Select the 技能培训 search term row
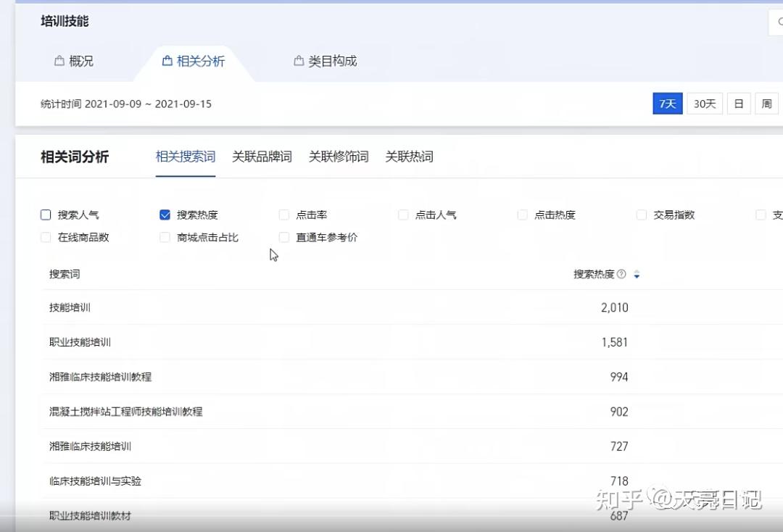Image resolution: width=783 pixels, height=532 pixels. coord(413,307)
